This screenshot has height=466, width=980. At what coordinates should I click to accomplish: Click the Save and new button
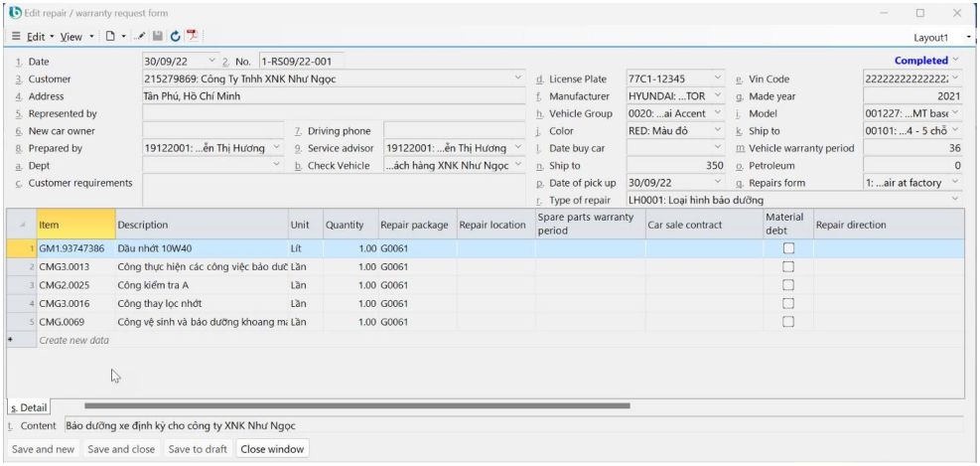click(43, 449)
